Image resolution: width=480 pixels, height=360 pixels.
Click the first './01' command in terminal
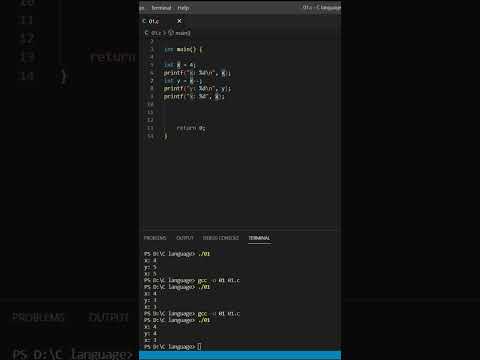(x=204, y=254)
